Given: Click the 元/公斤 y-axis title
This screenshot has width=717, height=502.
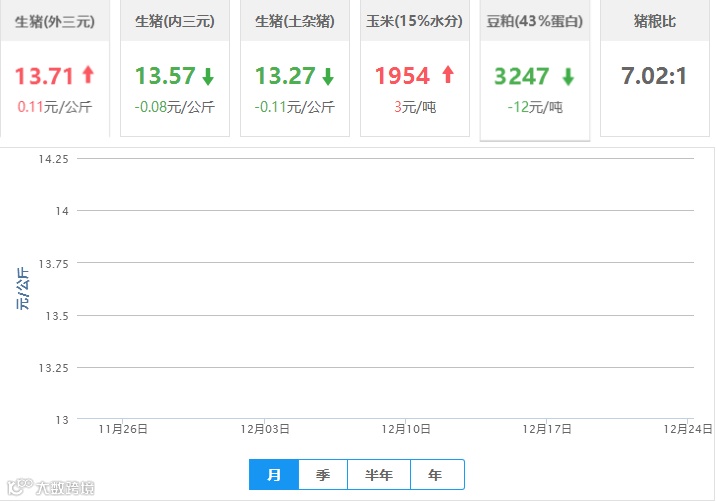Looking at the screenshot, I should coord(23,289).
